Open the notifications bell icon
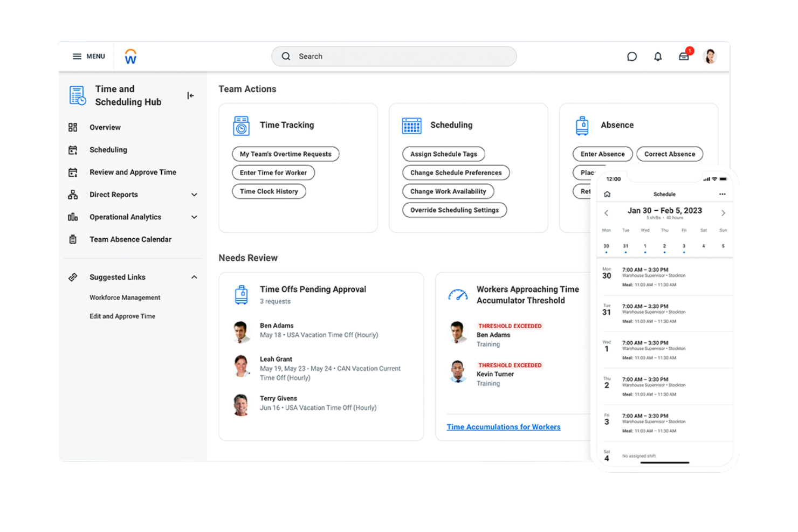The width and height of the screenshot is (798, 532). coord(658,56)
